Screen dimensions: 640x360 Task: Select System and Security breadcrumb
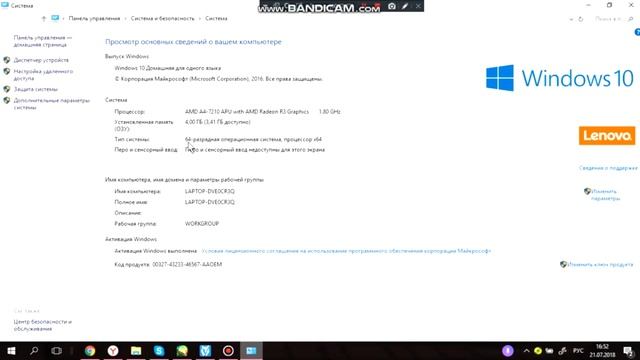pos(162,18)
